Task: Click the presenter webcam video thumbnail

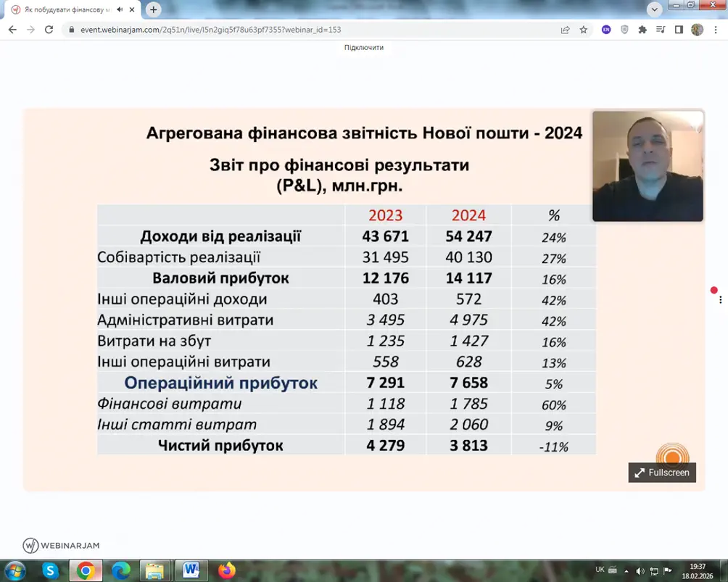Action: 648,166
